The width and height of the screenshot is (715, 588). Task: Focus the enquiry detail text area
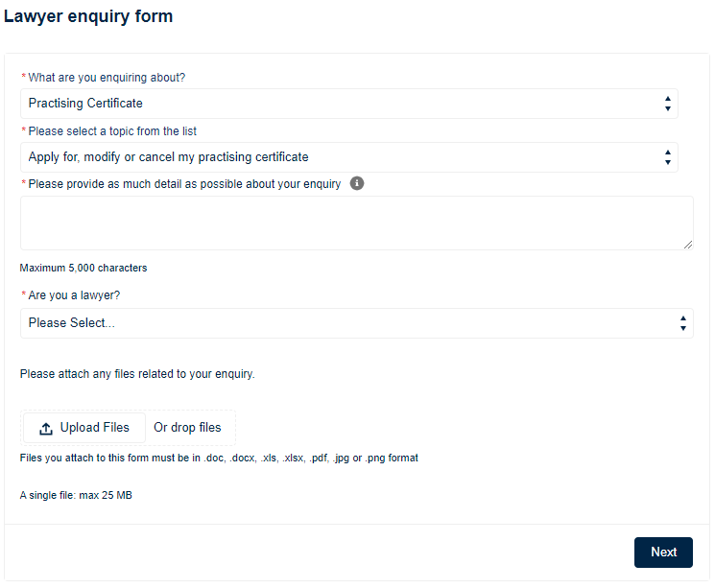tap(356, 223)
